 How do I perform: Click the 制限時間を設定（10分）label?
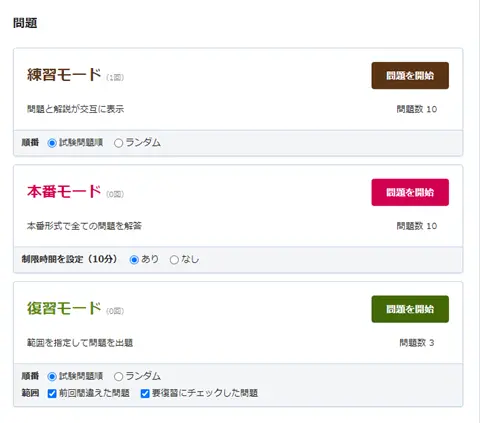(69, 259)
